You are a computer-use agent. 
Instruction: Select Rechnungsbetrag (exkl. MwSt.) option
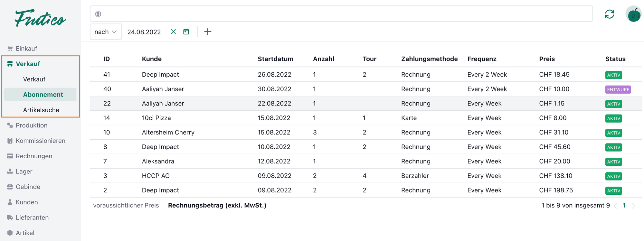[x=217, y=205]
